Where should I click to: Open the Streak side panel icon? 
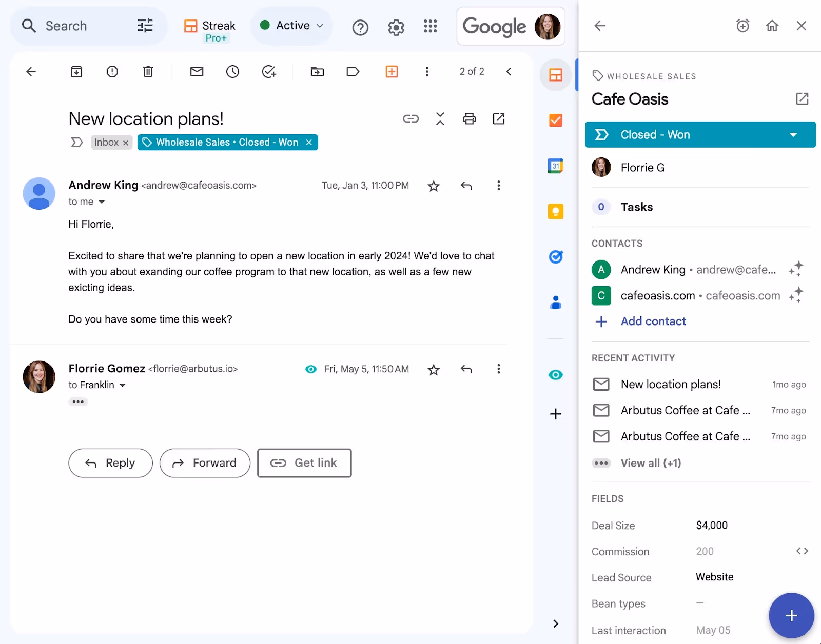tap(556, 75)
